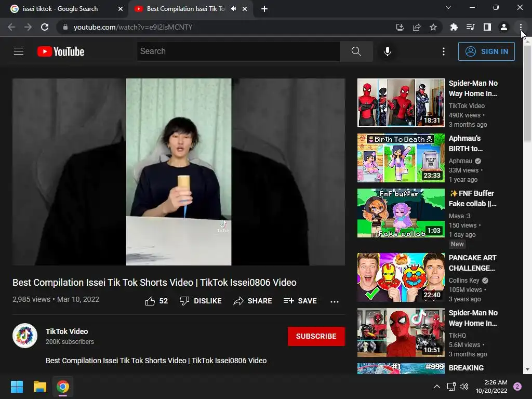The width and height of the screenshot is (532, 399).
Task: Dislike the video with thumbs-down button
Action: pyautogui.click(x=201, y=301)
